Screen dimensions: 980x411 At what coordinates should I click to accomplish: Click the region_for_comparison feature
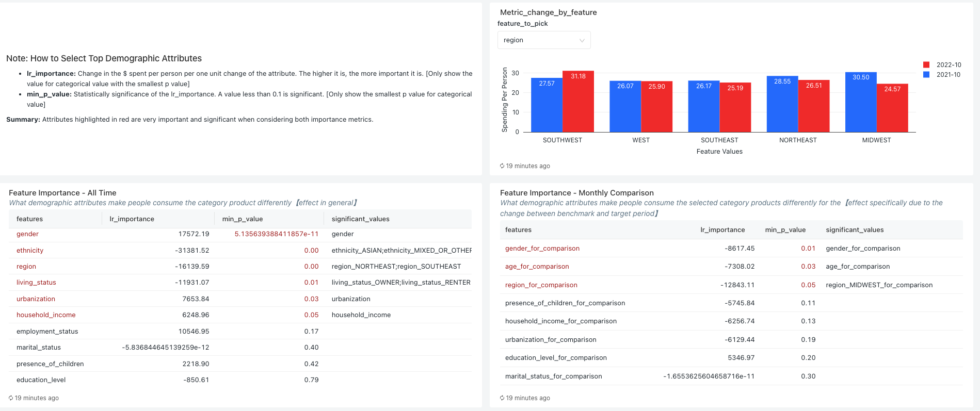tap(541, 285)
